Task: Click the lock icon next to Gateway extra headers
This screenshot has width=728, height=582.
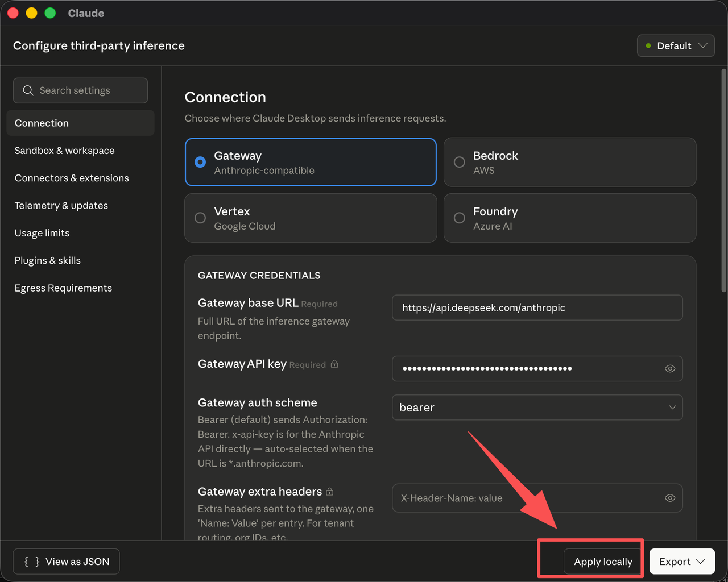Action: pyautogui.click(x=330, y=491)
